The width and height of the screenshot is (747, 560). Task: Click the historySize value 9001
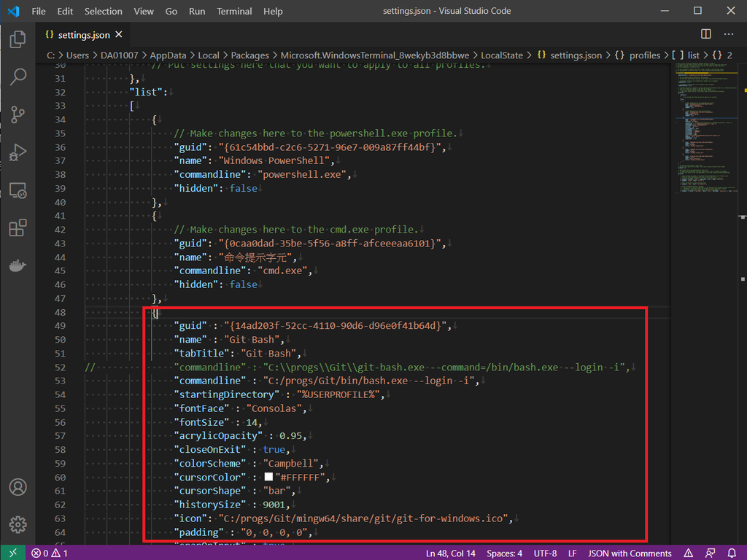point(274,505)
